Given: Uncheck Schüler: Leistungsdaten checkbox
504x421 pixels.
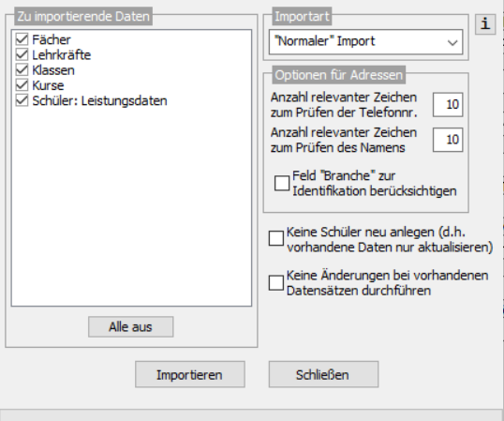Looking at the screenshot, I should tap(22, 100).
